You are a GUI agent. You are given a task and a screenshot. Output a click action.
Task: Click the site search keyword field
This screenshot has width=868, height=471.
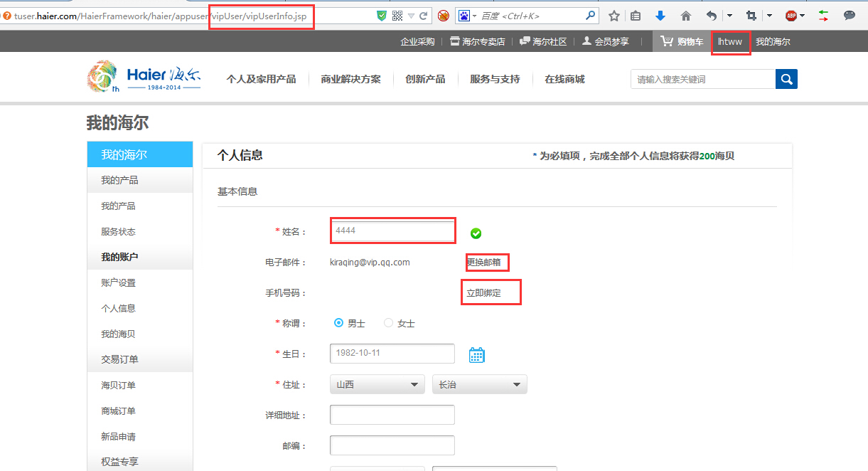[702, 79]
